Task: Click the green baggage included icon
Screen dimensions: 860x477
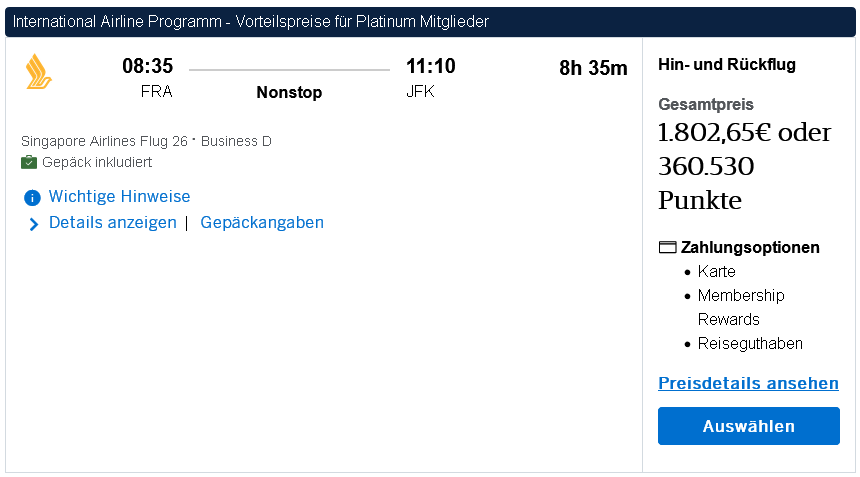Action: point(29,162)
